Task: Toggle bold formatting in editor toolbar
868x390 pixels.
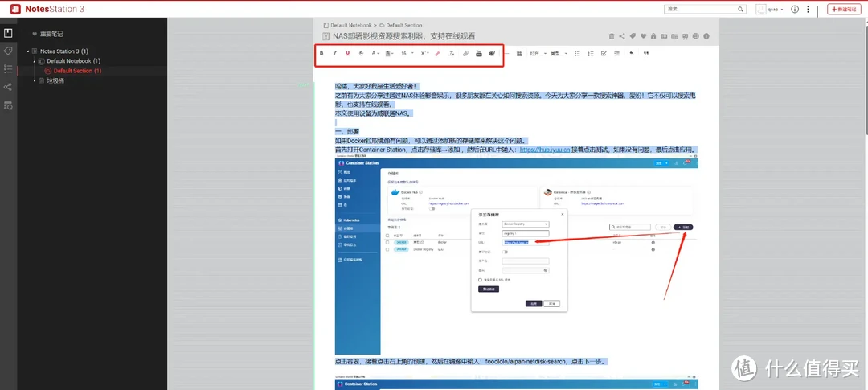Action: click(x=321, y=53)
